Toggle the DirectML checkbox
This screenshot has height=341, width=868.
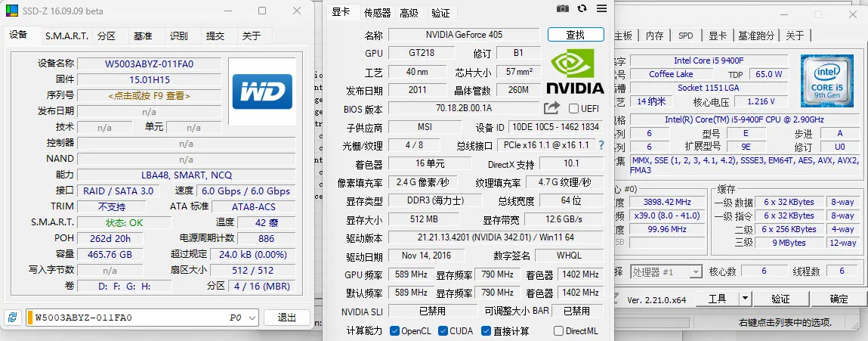(558, 331)
